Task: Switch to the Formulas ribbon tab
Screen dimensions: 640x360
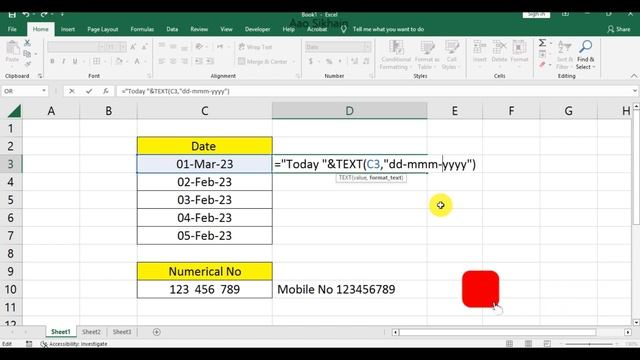Action: pyautogui.click(x=142, y=29)
